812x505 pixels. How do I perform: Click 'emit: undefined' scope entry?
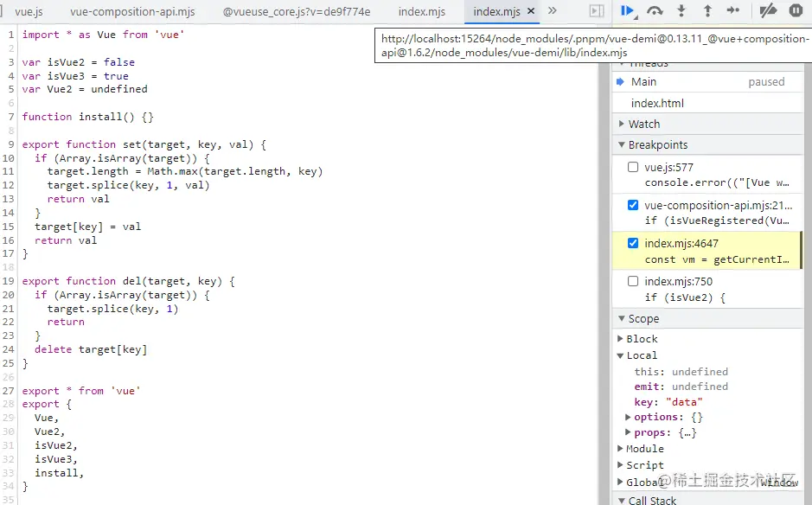click(681, 387)
